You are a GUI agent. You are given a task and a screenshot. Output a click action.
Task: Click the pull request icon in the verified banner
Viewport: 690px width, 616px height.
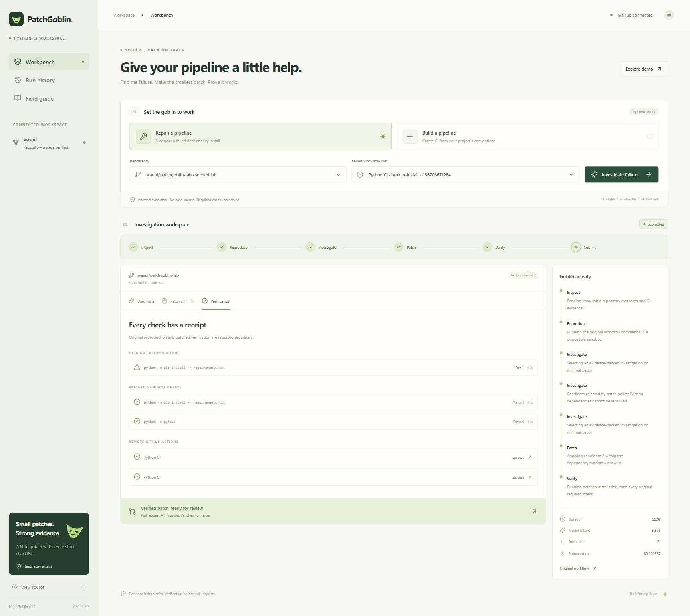[x=132, y=511]
